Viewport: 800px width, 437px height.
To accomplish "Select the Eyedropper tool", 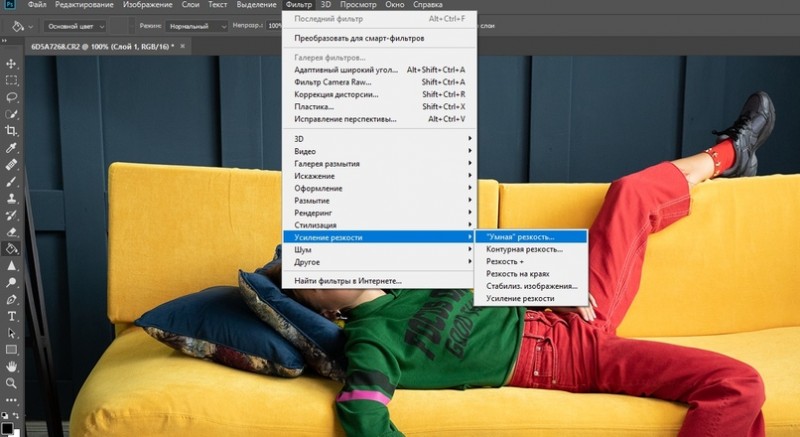I will [x=11, y=148].
